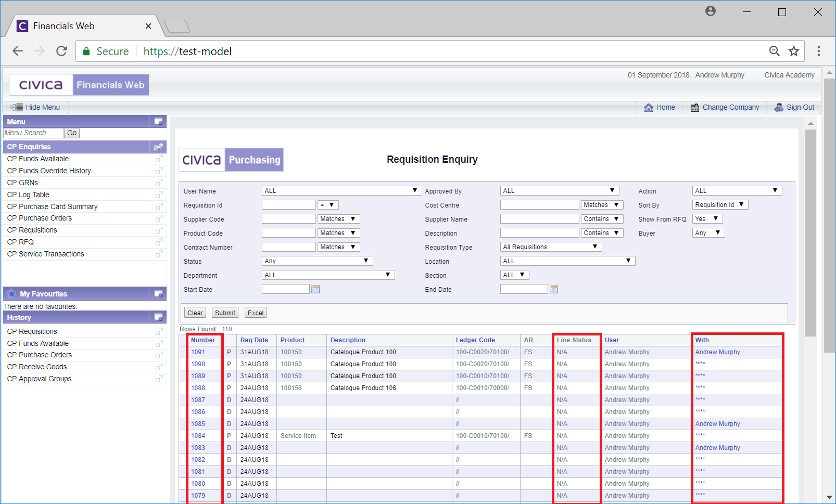
Task: Sort by the Ledger Code column header
Action: point(475,340)
